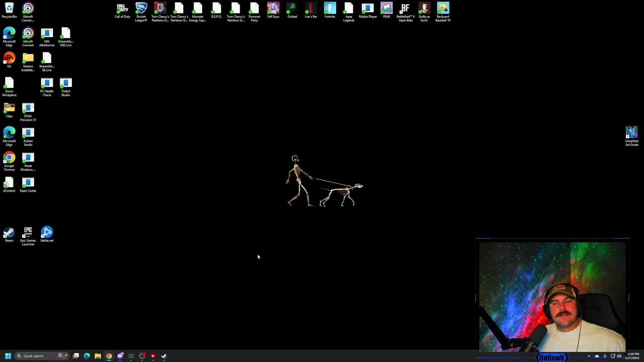Viewport: 644px width, 362px height.
Task: Select the Outlast desktop icon
Action: tap(292, 11)
